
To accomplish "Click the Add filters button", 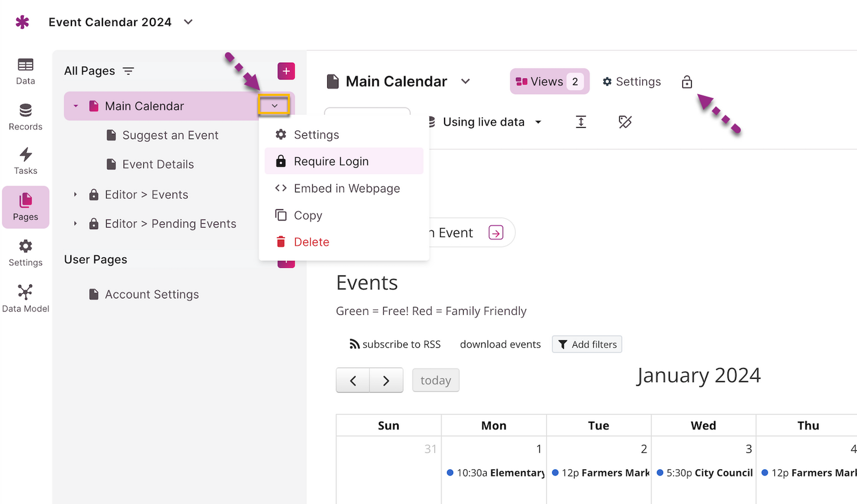I will point(587,345).
